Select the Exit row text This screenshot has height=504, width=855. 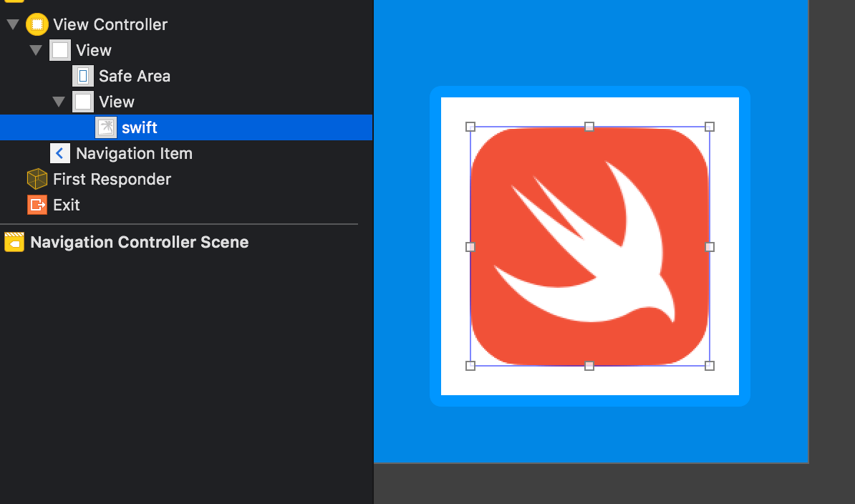pyautogui.click(x=67, y=205)
